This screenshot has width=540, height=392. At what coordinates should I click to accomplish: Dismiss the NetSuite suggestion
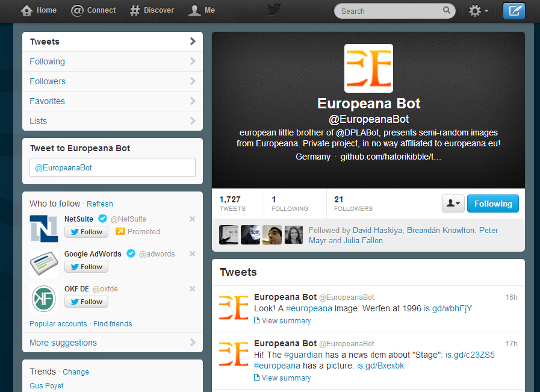[193, 219]
